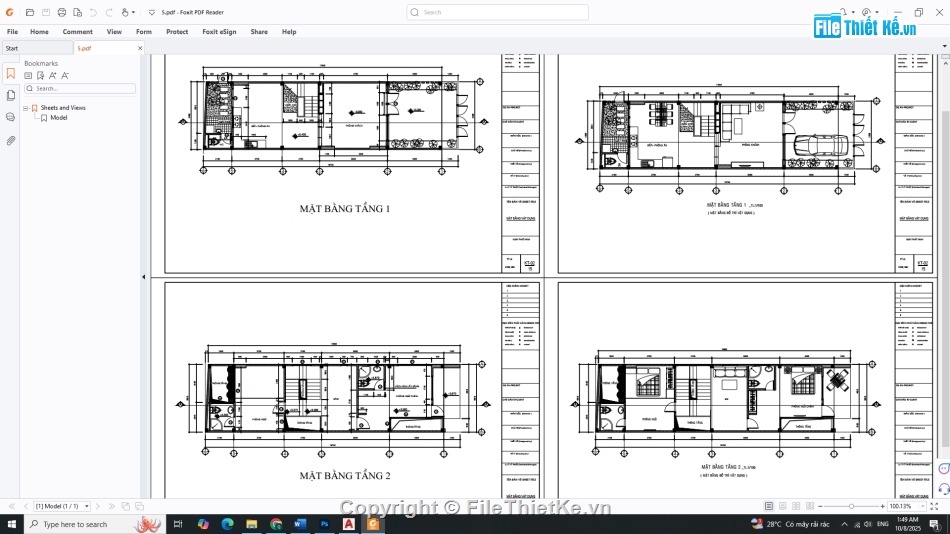Open the Comment menu
950x534 pixels.
click(x=77, y=32)
